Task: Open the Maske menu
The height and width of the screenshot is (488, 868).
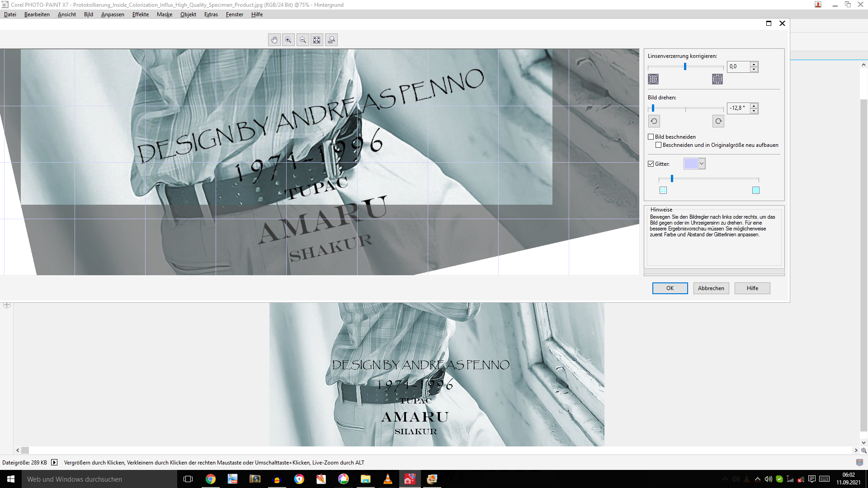Action: click(x=165, y=14)
